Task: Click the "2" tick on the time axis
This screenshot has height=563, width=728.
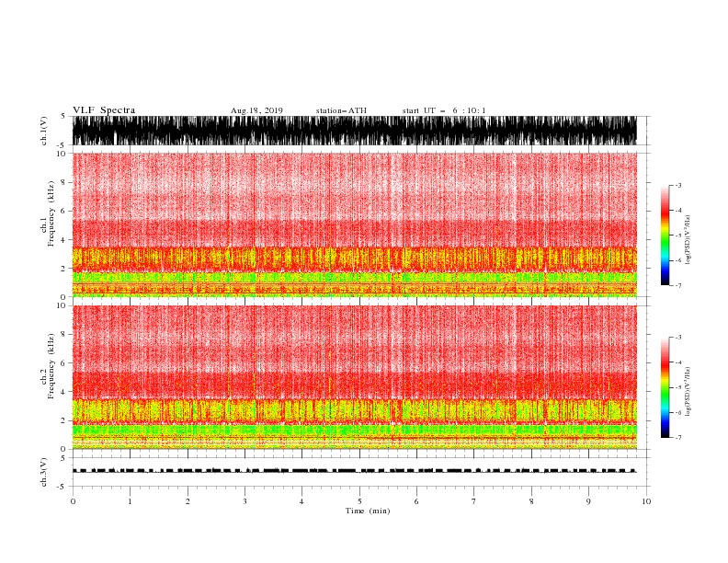Action: pos(188,501)
